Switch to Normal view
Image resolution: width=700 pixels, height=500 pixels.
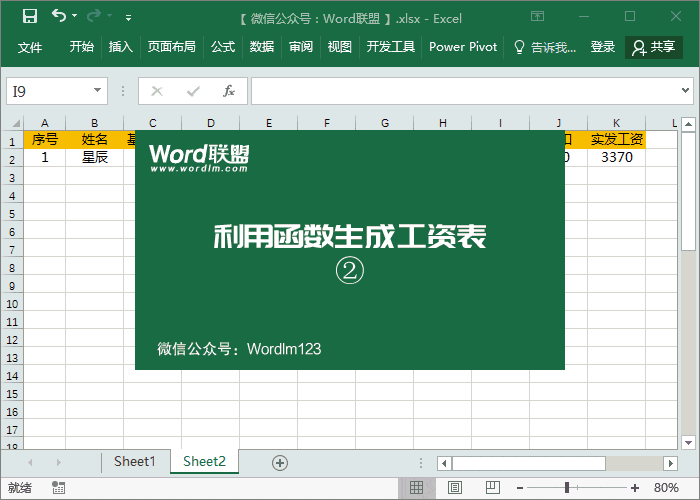point(416,488)
